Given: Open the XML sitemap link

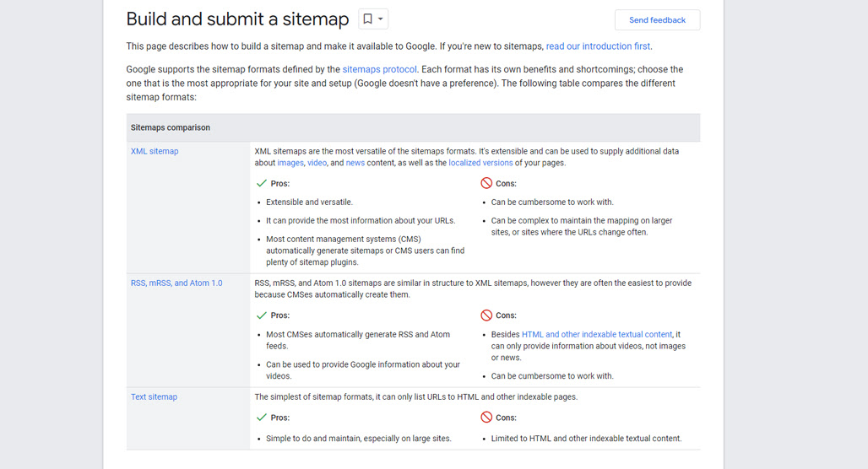Looking at the screenshot, I should pos(155,152).
